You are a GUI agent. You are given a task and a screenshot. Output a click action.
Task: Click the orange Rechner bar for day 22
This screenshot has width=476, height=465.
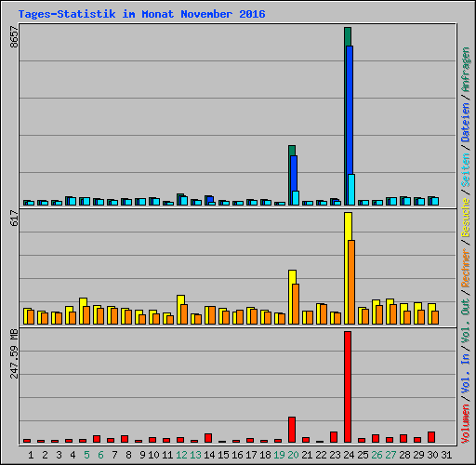[324, 314]
